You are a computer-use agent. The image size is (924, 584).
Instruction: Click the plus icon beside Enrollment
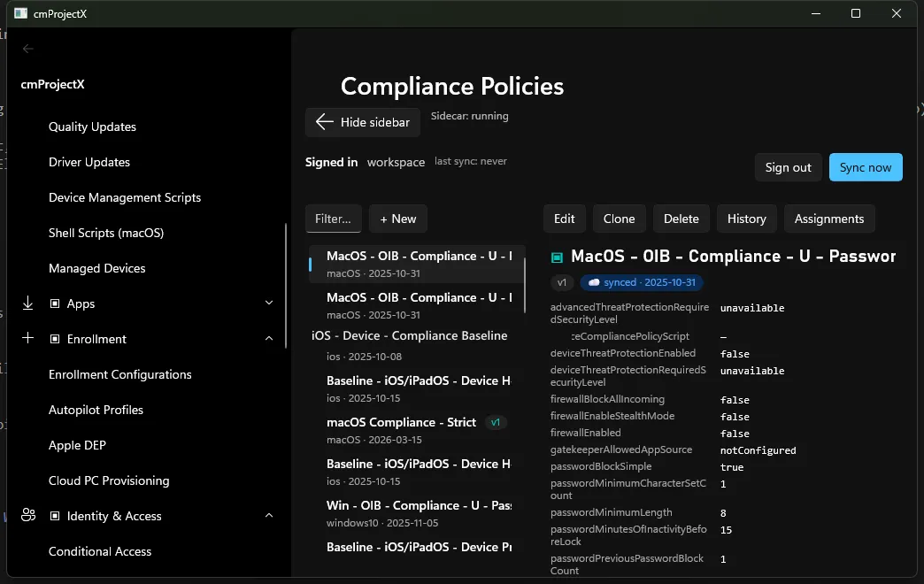tap(27, 338)
